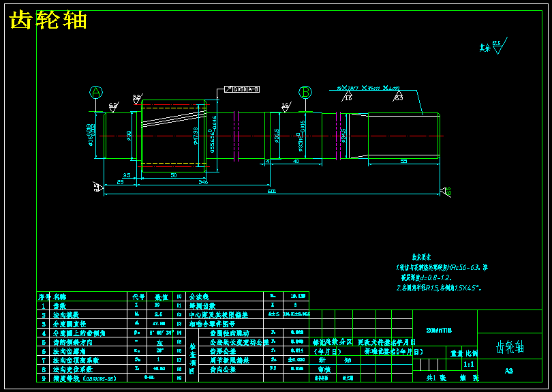This screenshot has width=552, height=392.
Task: Click the 齿向公差 row label
Action: [223, 370]
